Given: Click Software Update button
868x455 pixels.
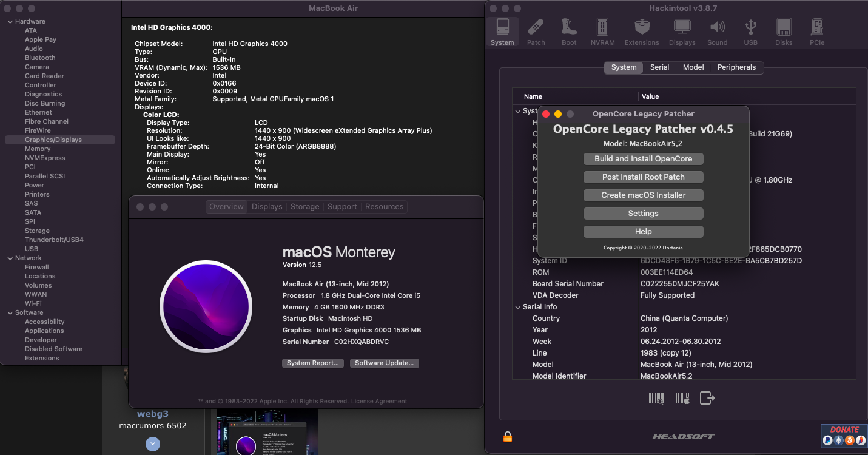Looking at the screenshot, I should [x=385, y=363].
